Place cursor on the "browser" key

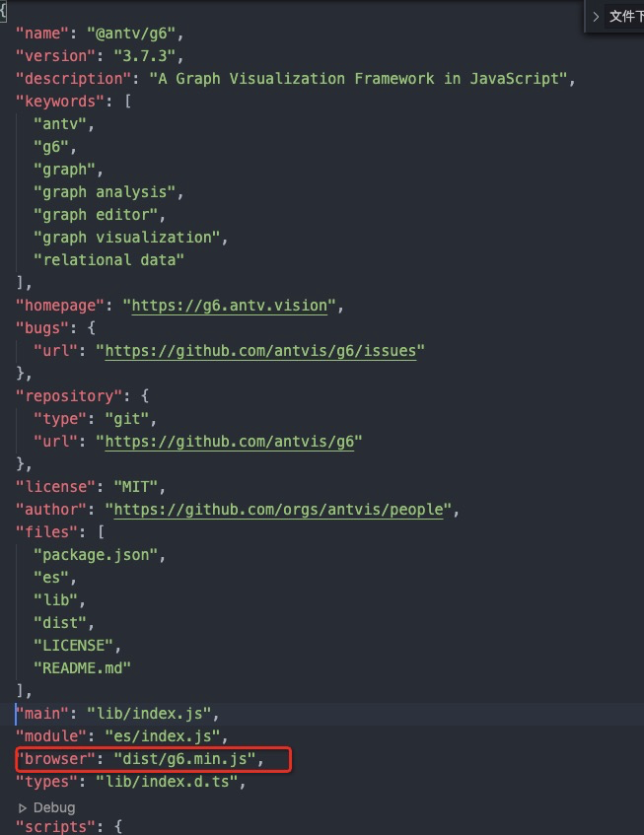(x=56, y=759)
